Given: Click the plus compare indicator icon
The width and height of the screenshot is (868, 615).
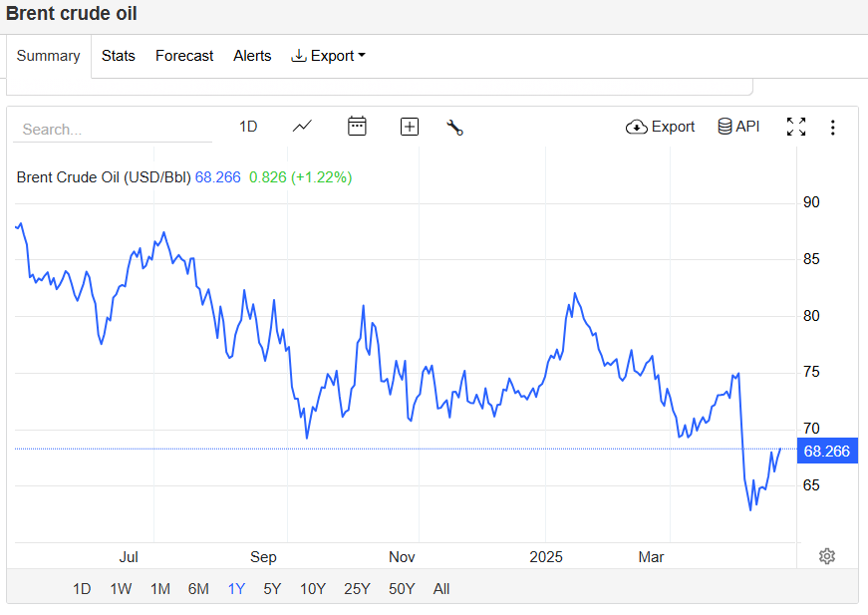Looking at the screenshot, I should [x=410, y=127].
